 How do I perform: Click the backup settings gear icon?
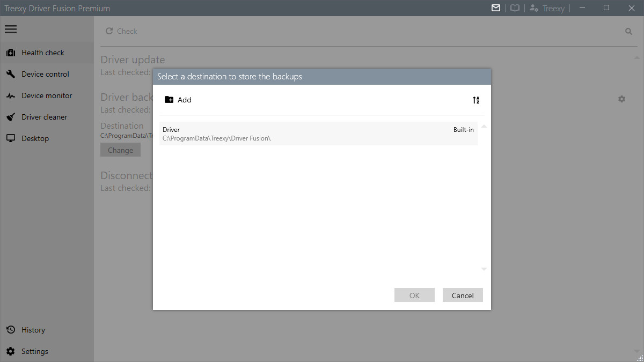click(621, 99)
